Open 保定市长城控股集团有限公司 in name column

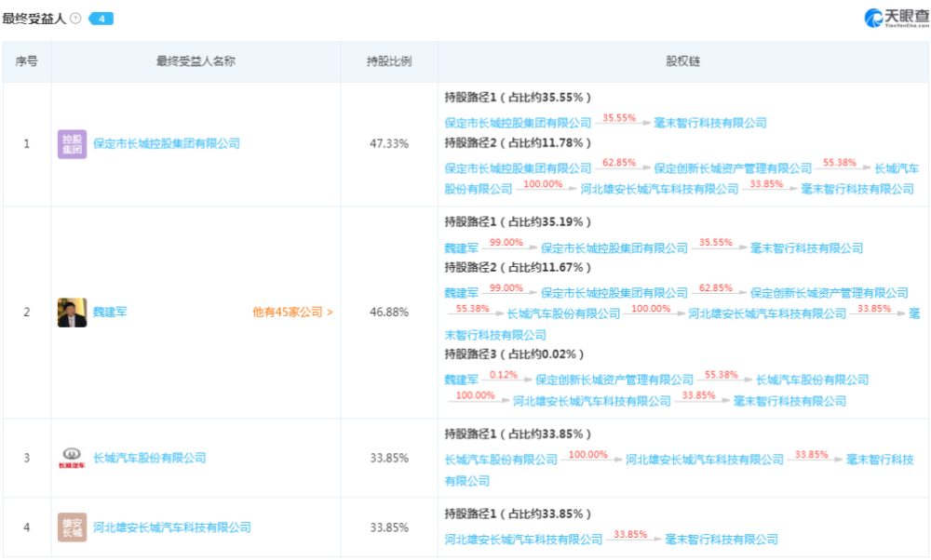tap(167, 143)
